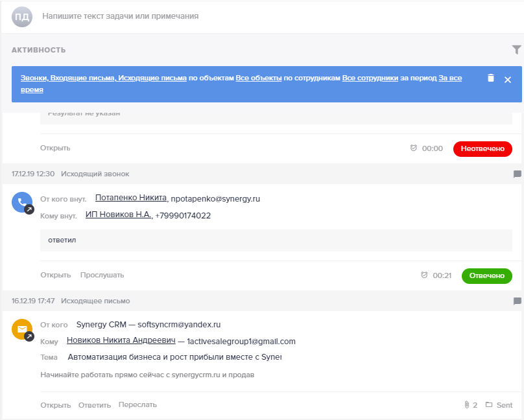This screenshot has height=420, width=524.
Task: Open comments for the 17.12.19 outgoing call
Action: (x=517, y=174)
